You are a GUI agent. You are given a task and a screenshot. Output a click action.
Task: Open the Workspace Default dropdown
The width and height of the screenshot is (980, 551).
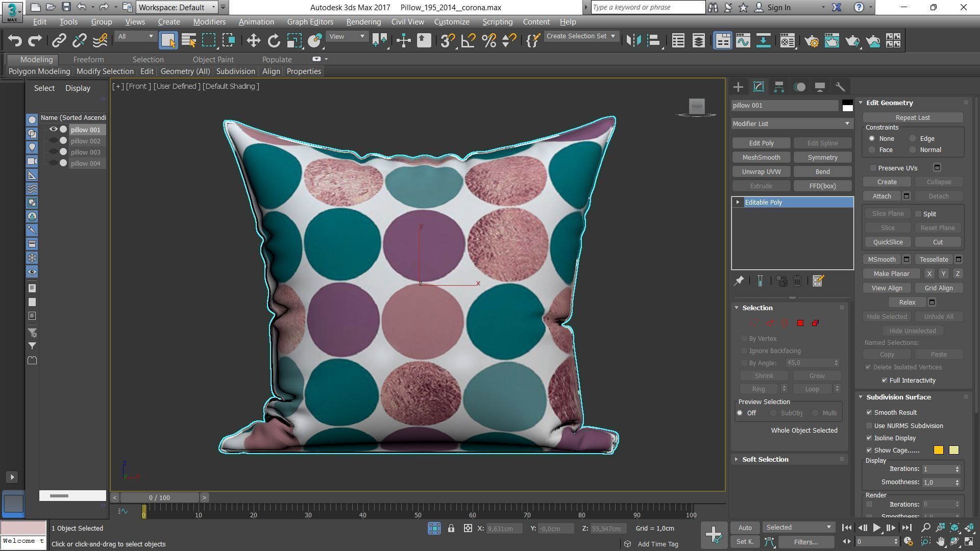[x=177, y=7]
